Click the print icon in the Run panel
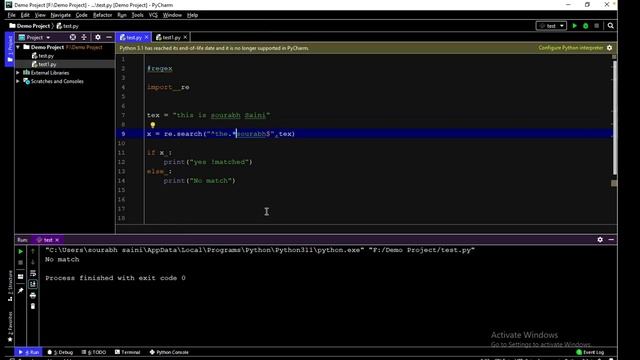This screenshot has height=360, width=640. point(33,295)
